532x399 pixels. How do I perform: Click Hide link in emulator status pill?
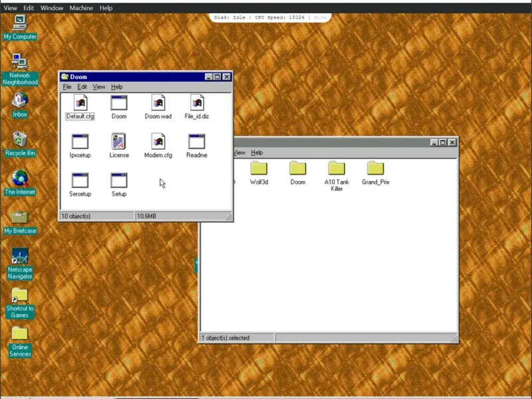pyautogui.click(x=320, y=17)
